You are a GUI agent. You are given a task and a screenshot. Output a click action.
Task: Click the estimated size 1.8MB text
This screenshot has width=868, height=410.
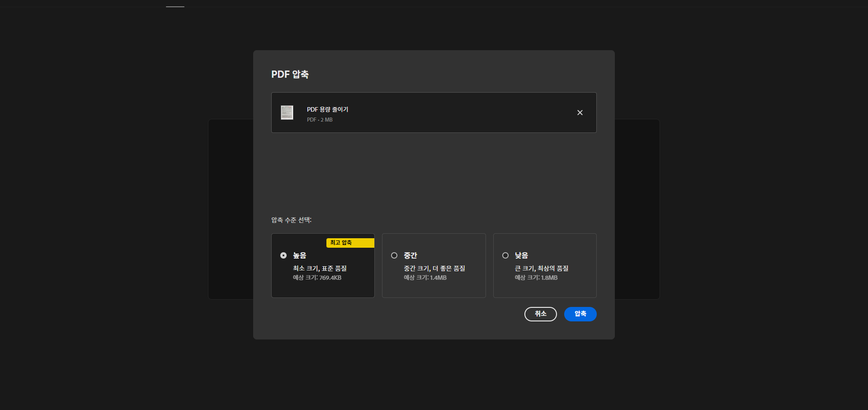536,278
